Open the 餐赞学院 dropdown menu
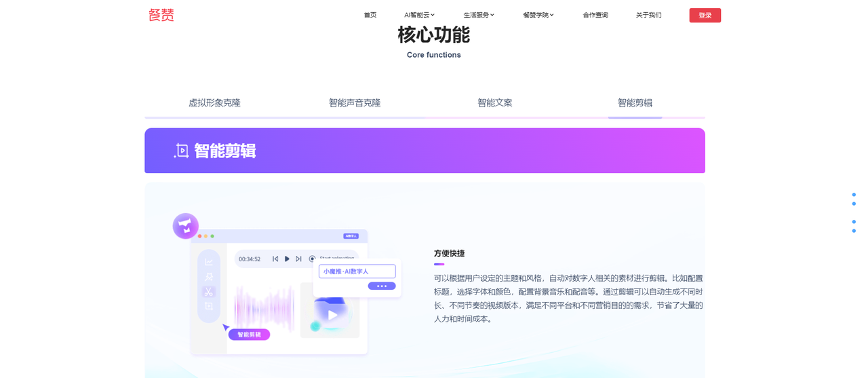868x378 pixels. tap(538, 15)
